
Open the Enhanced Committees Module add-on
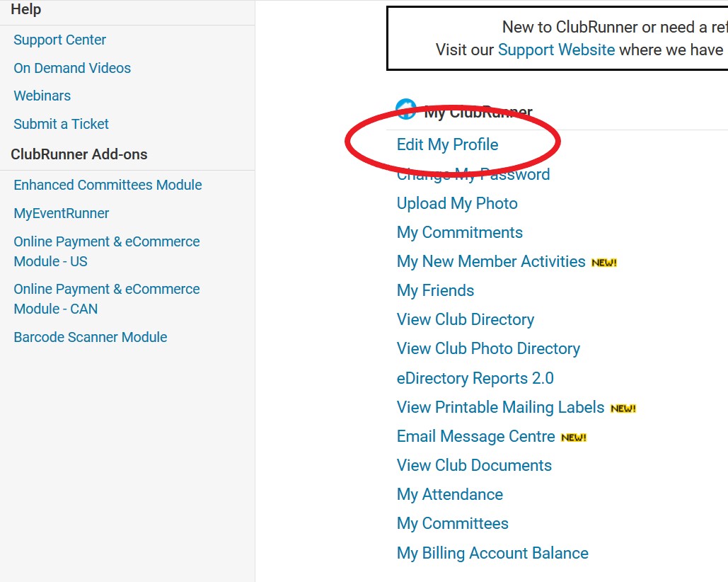(108, 185)
